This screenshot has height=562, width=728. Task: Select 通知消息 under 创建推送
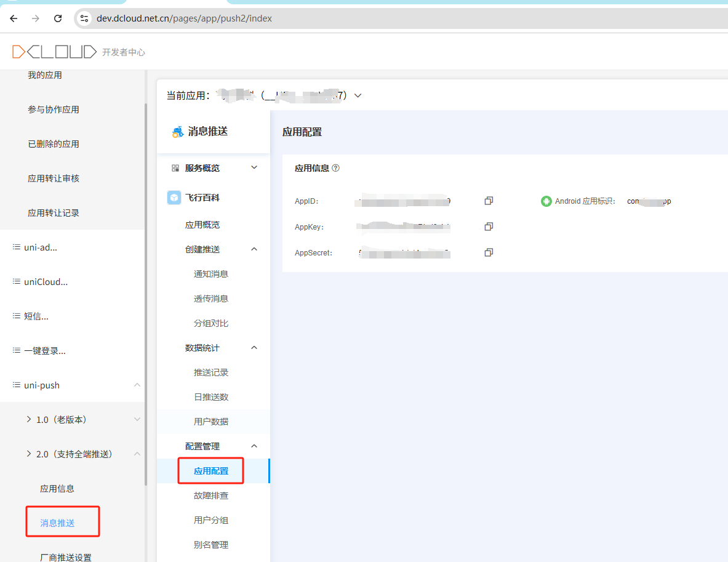(x=211, y=274)
